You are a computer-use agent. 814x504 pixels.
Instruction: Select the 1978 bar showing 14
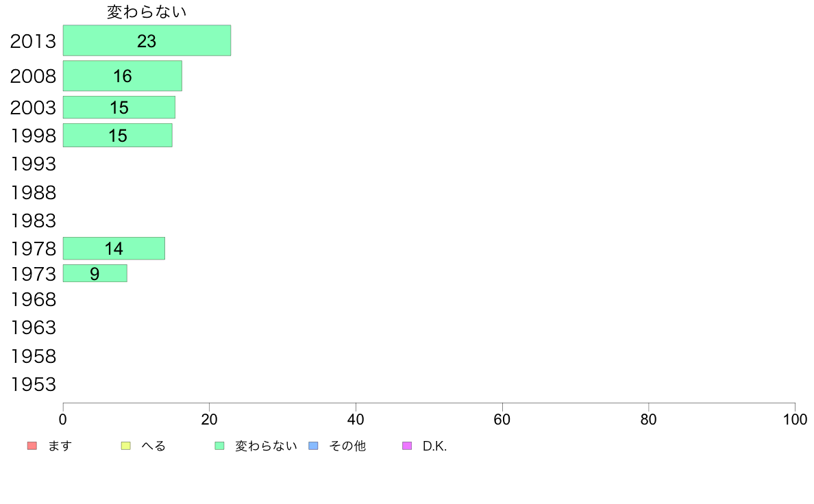pos(114,249)
